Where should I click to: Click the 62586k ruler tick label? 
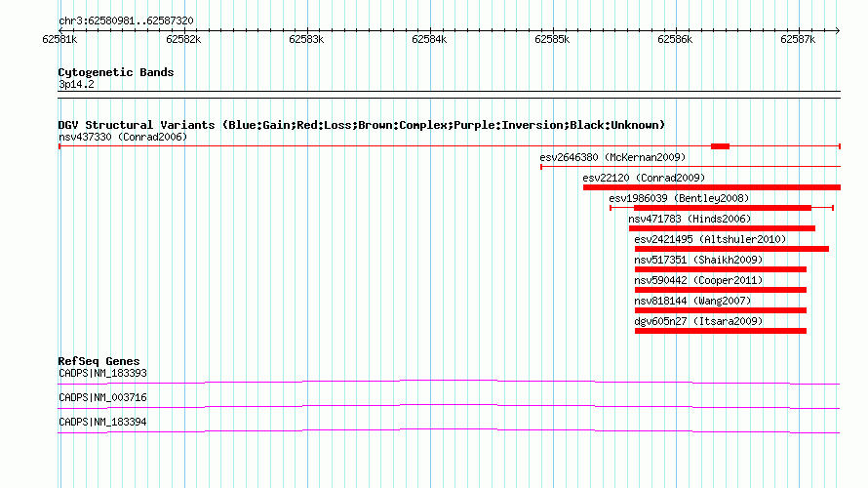[x=675, y=39]
